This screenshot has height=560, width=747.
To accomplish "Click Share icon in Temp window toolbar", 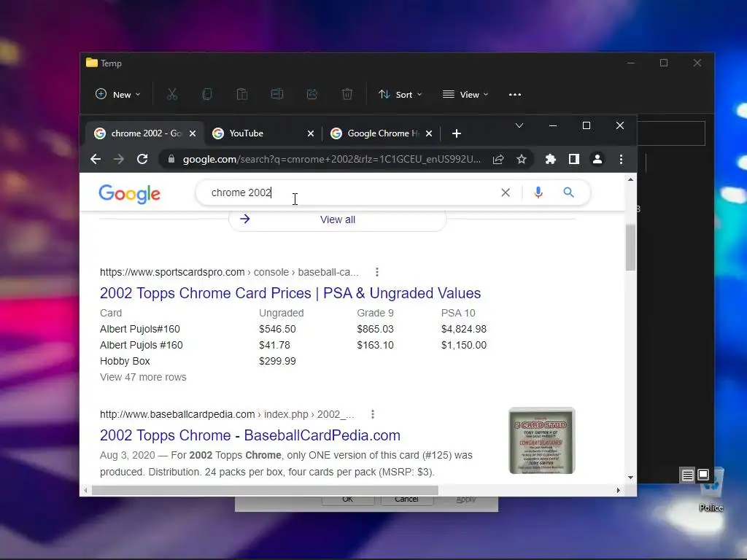I will [x=312, y=94].
